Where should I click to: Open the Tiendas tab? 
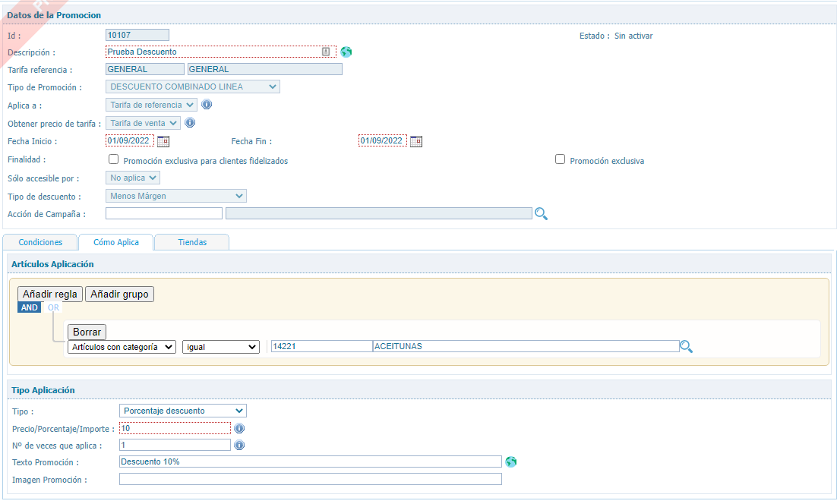[191, 242]
